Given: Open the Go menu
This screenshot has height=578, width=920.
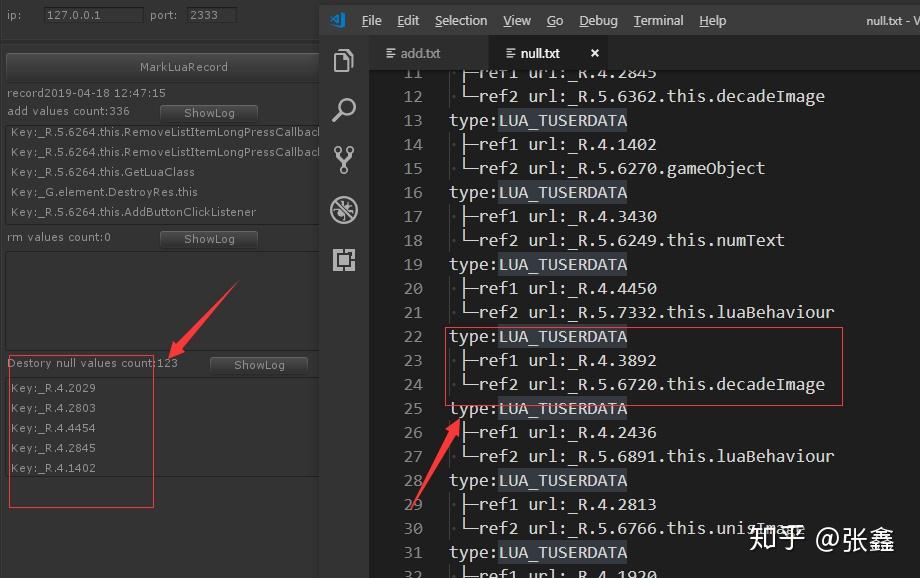Looking at the screenshot, I should (x=555, y=20).
